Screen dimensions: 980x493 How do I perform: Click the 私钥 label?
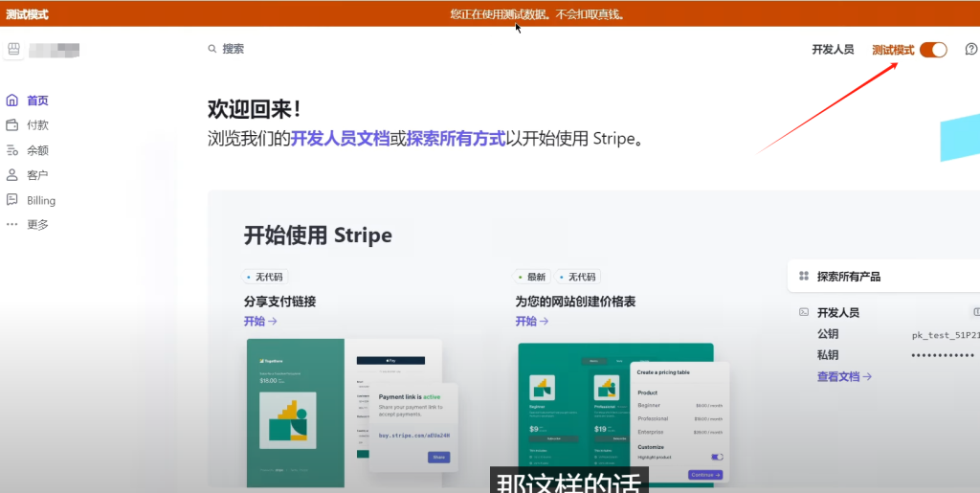point(828,355)
